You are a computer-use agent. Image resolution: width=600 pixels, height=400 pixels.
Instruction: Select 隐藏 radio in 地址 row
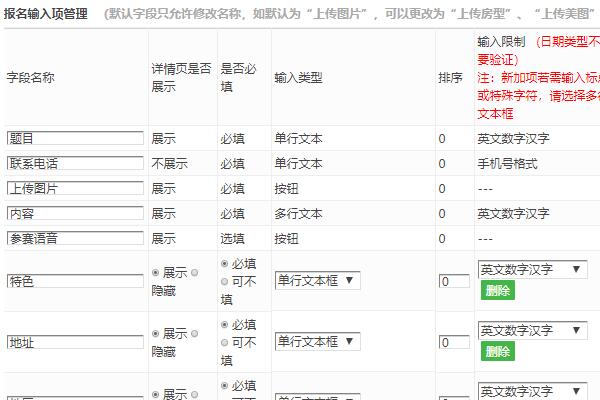[x=194, y=333]
